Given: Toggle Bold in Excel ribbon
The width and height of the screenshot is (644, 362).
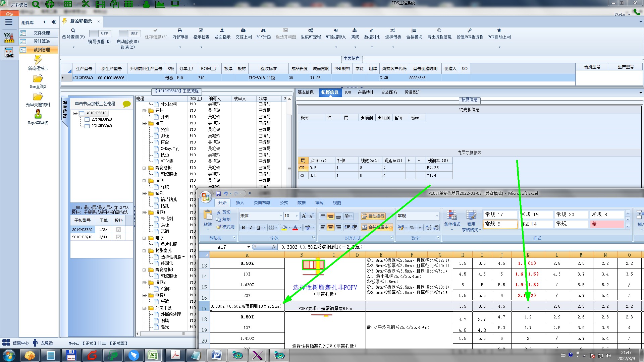Looking at the screenshot, I should [x=243, y=228].
